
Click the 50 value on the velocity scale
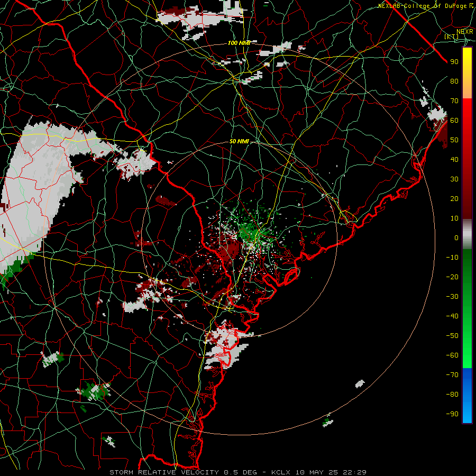tap(454, 140)
